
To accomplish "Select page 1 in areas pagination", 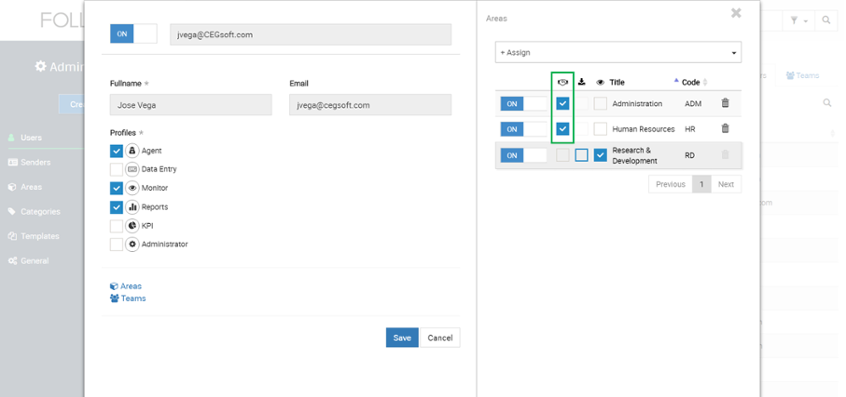I will (x=701, y=184).
